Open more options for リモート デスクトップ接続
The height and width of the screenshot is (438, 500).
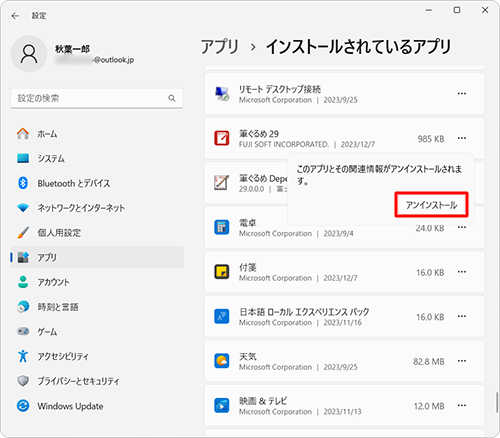point(462,94)
